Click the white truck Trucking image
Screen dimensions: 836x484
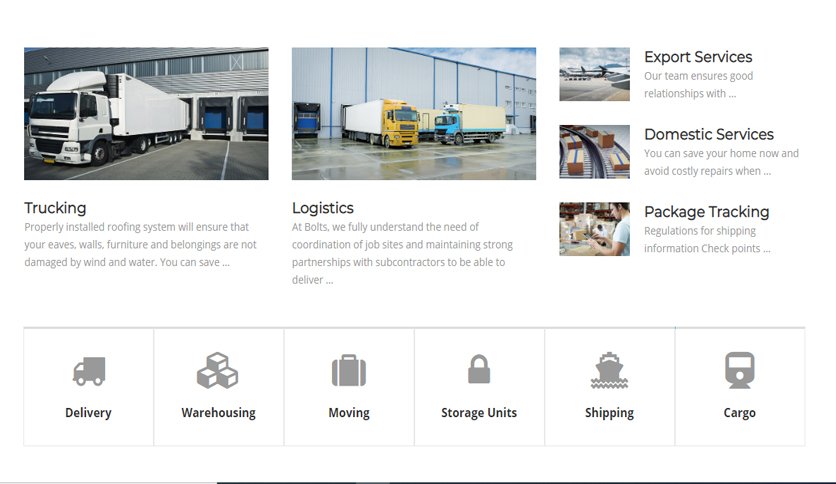click(146, 114)
